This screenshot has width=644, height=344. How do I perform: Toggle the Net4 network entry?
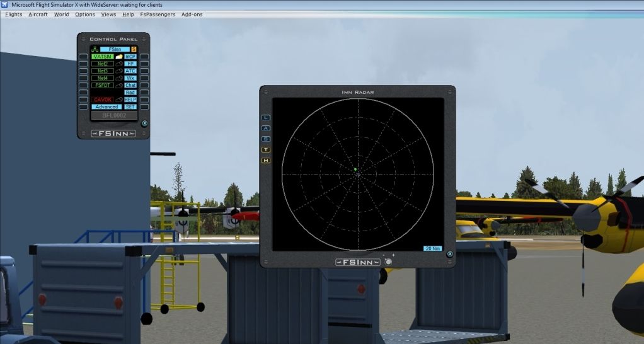103,78
